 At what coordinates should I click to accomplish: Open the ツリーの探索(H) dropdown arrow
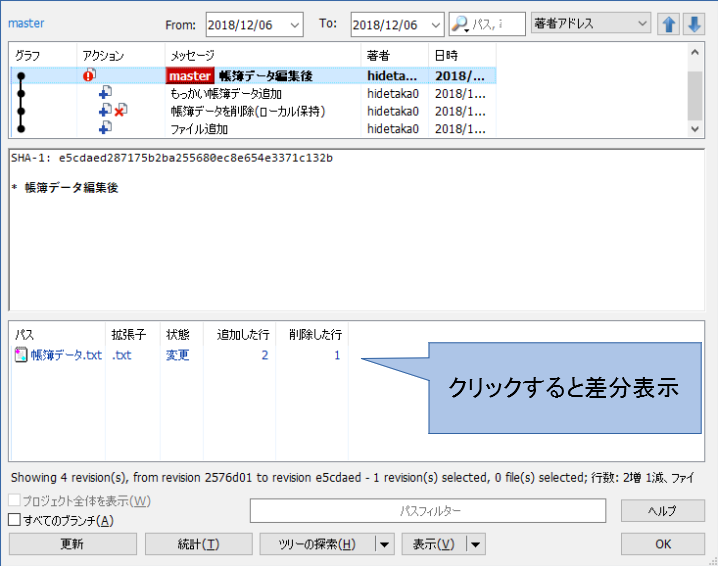tap(384, 544)
